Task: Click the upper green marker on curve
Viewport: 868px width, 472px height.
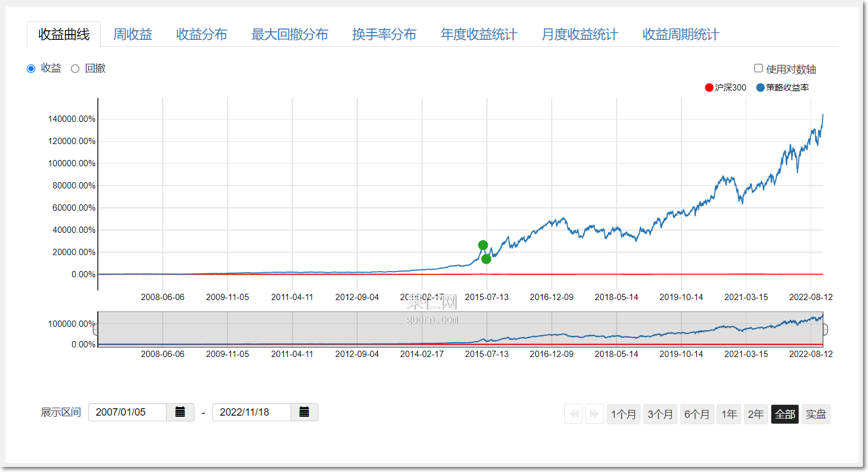Action: tap(483, 245)
